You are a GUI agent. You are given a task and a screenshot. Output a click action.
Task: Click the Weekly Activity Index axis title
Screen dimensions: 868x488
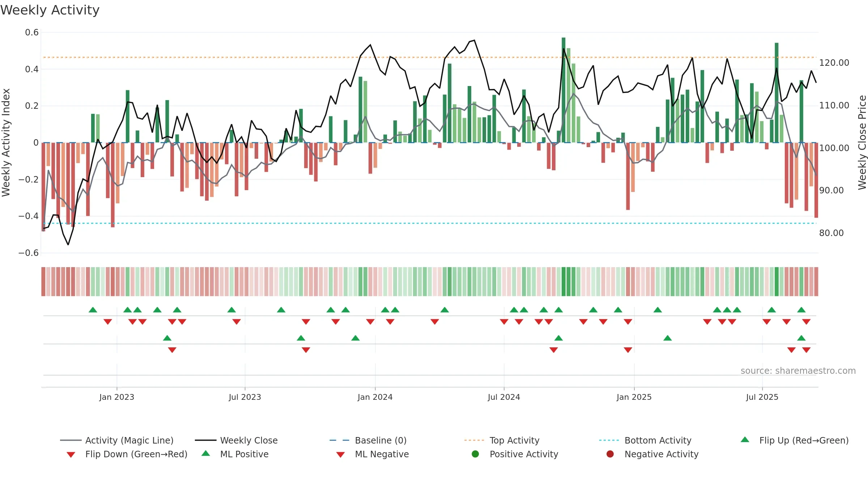click(6, 142)
